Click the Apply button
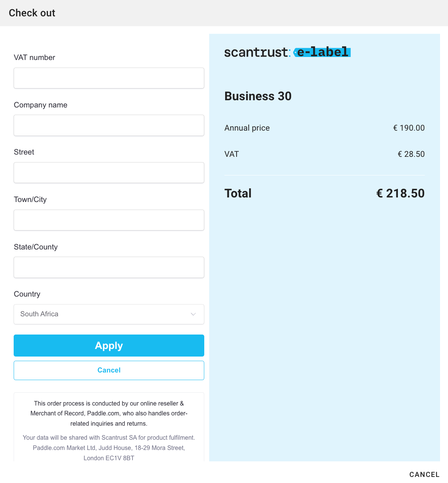The height and width of the screenshot is (483, 448). (x=109, y=346)
